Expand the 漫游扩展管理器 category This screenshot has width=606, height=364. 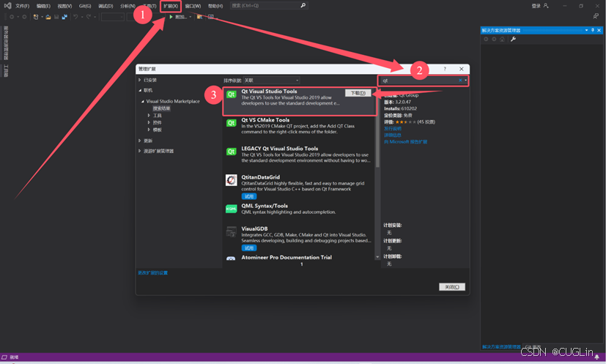(139, 151)
